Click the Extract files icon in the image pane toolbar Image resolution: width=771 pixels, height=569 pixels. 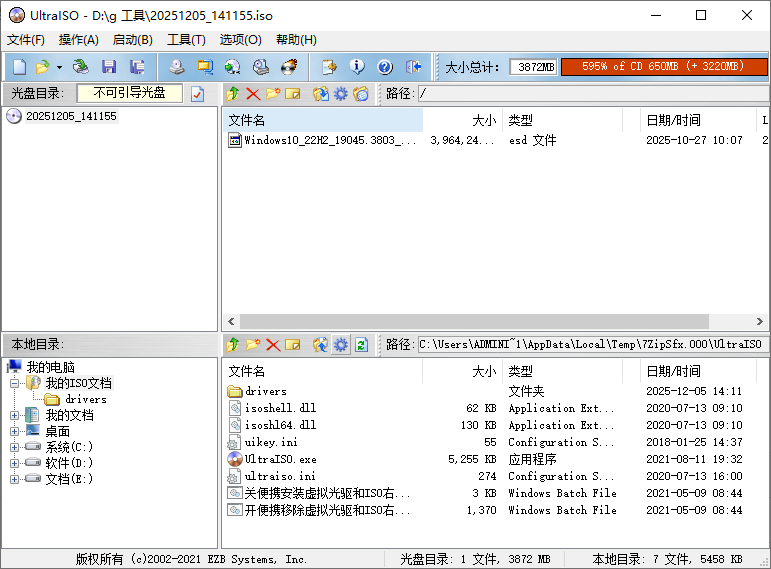[x=321, y=93]
